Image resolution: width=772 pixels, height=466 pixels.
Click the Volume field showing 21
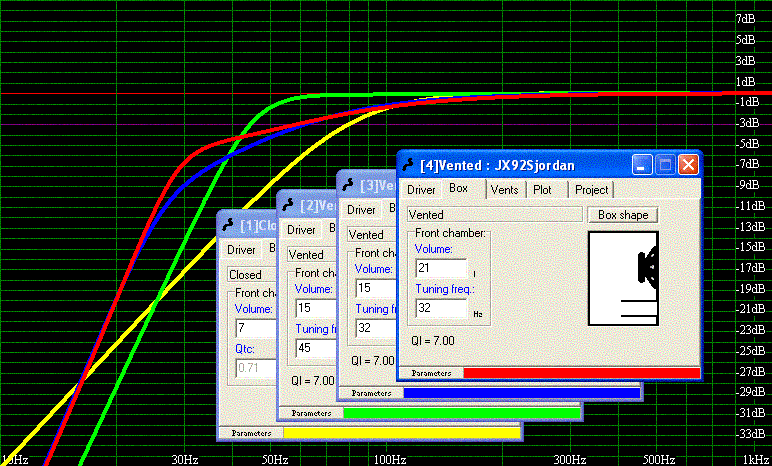(x=441, y=268)
